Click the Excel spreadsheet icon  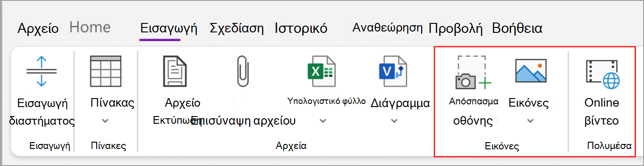coord(321,71)
